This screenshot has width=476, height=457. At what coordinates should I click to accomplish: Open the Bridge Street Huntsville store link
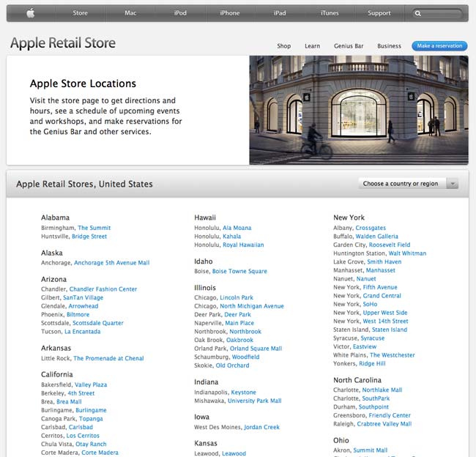coord(89,237)
